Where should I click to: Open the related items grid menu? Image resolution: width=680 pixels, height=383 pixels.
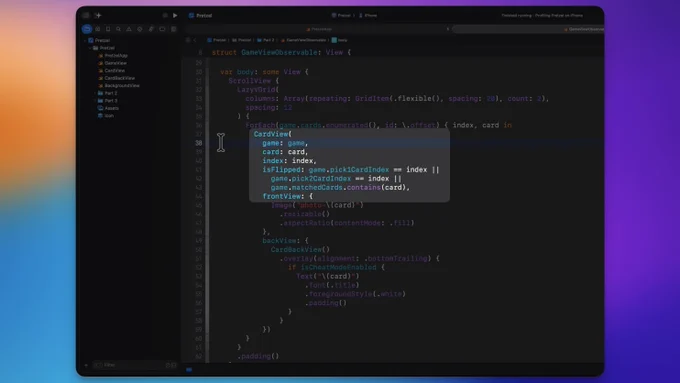188,40
